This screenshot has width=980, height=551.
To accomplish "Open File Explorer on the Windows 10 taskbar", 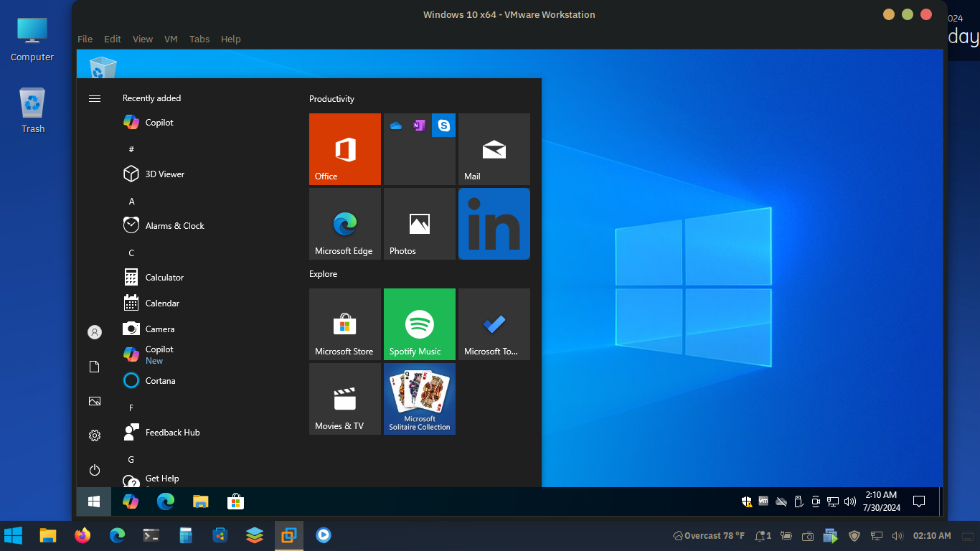I will pos(201,501).
